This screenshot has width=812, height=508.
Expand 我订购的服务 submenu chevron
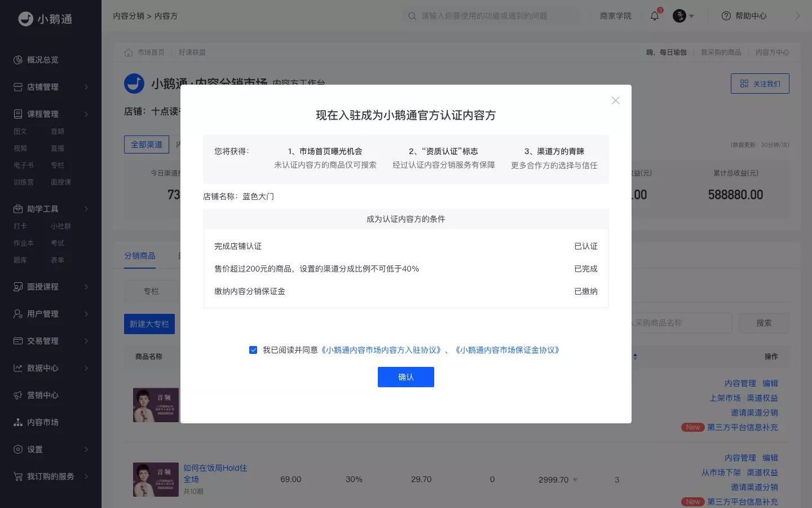[x=86, y=476]
